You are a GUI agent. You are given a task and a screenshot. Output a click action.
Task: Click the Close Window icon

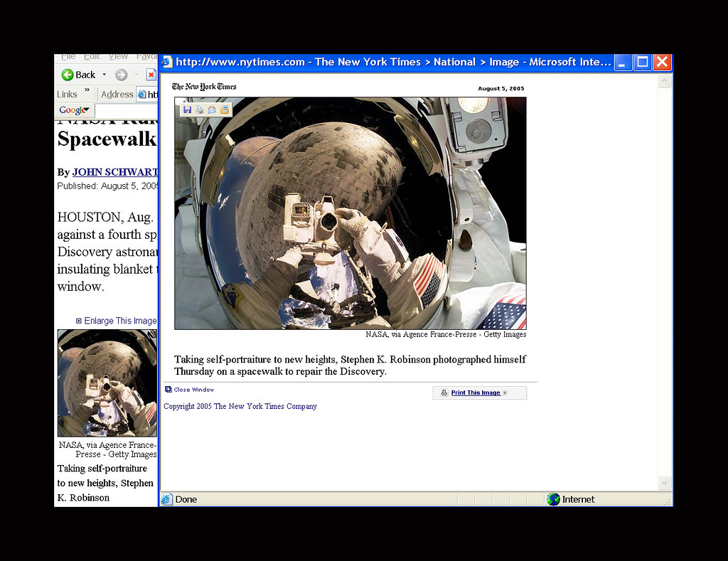pos(168,390)
